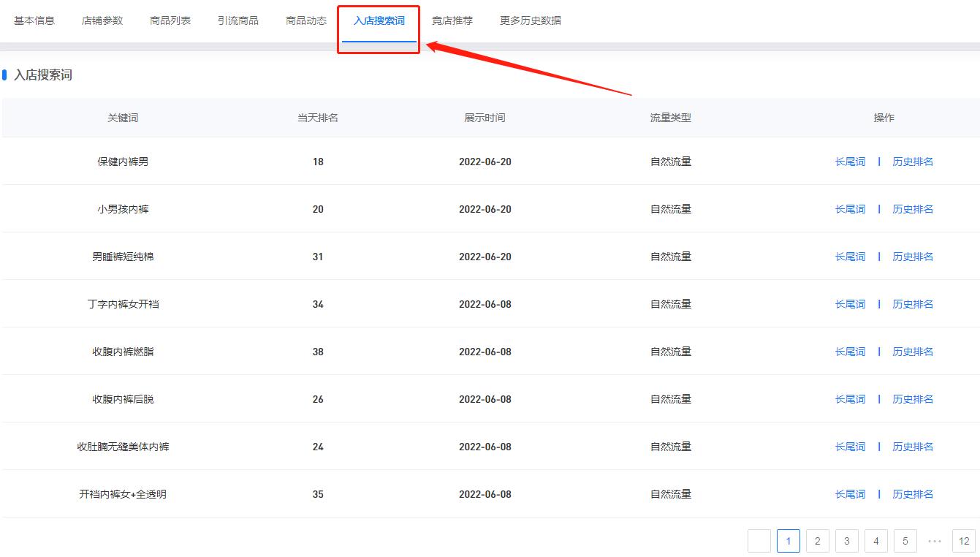Switch to the 竞店推荐 tab
The image size is (980, 557).
452,20
